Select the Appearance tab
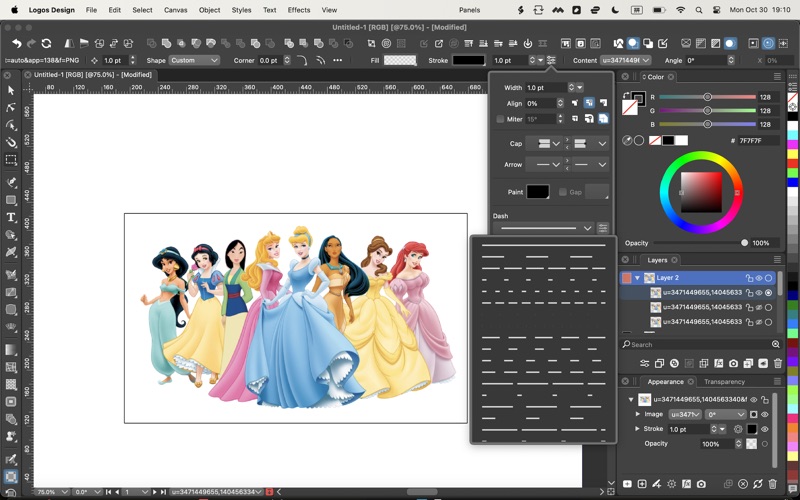800x500 pixels. coord(665,382)
